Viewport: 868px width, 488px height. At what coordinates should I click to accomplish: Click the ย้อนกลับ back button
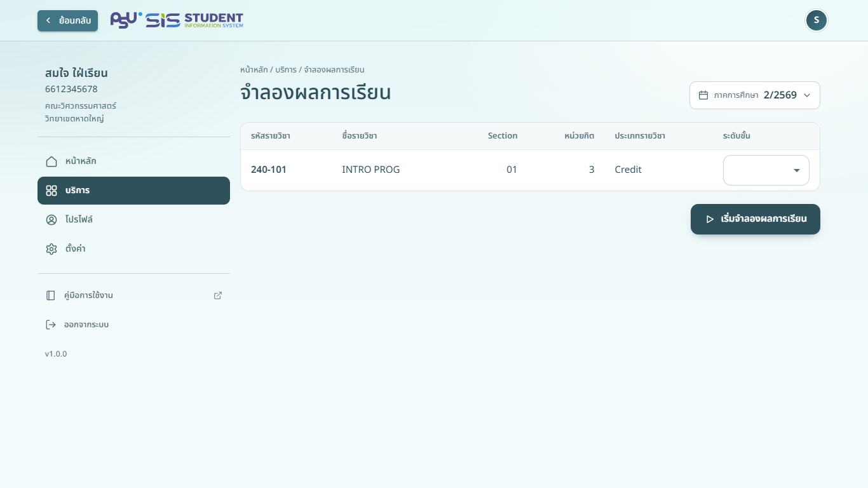(x=67, y=20)
